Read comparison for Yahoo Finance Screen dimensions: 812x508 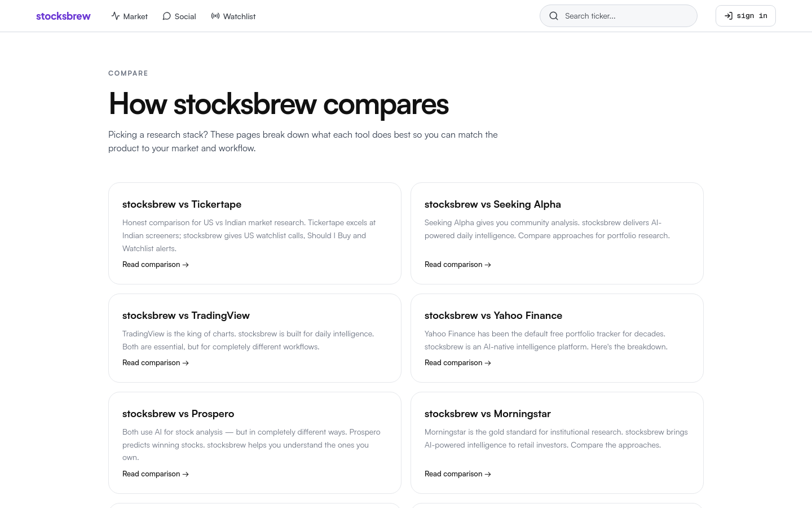pos(458,362)
